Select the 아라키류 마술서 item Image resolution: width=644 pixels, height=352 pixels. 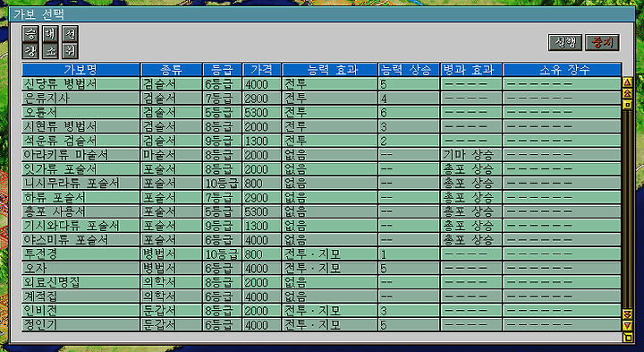pyautogui.click(x=321, y=155)
